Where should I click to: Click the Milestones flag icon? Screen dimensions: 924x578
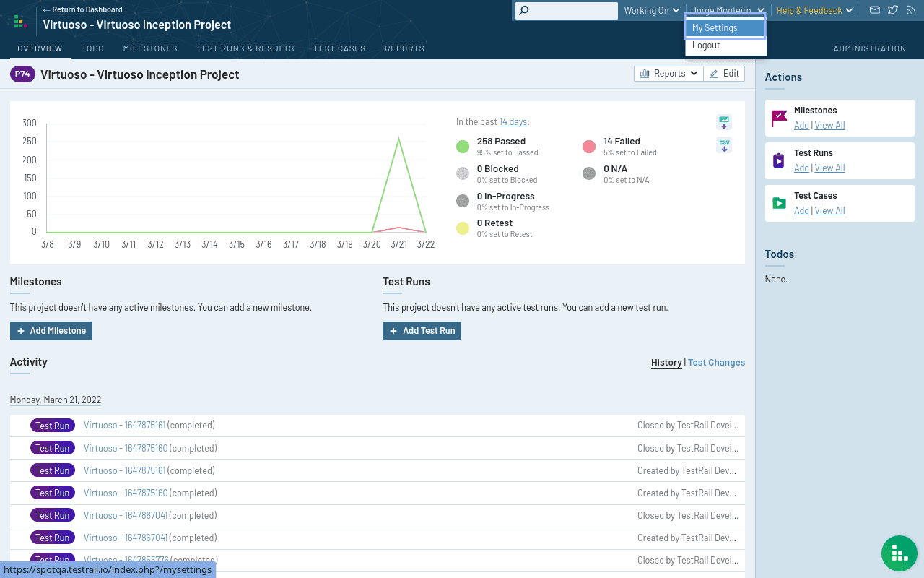pos(779,118)
